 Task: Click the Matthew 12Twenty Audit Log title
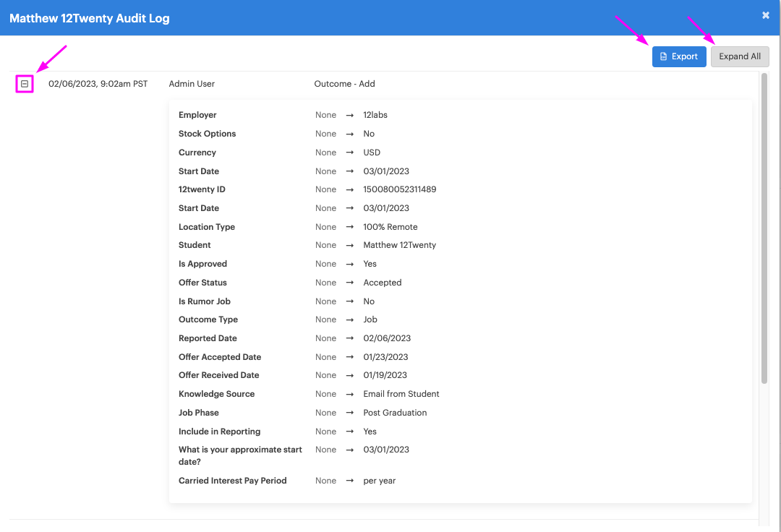(90, 18)
